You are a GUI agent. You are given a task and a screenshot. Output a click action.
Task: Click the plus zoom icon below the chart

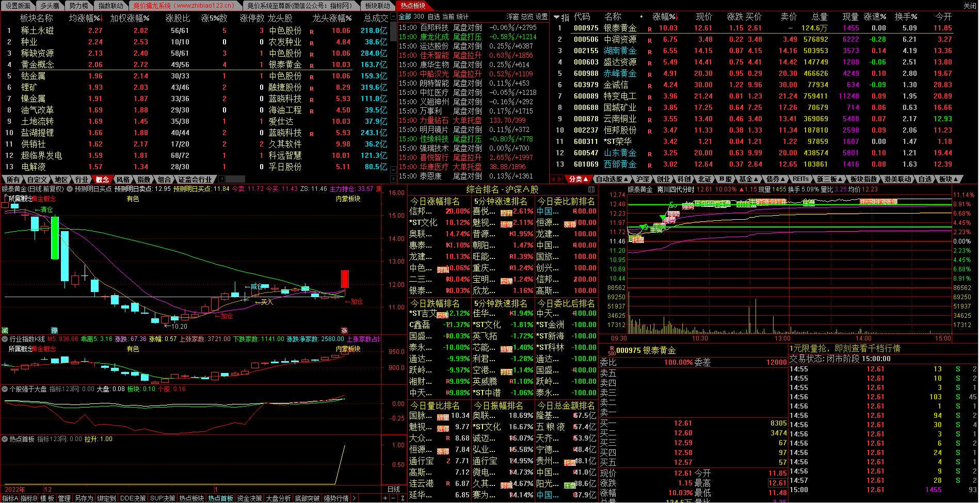pyautogui.click(x=385, y=498)
